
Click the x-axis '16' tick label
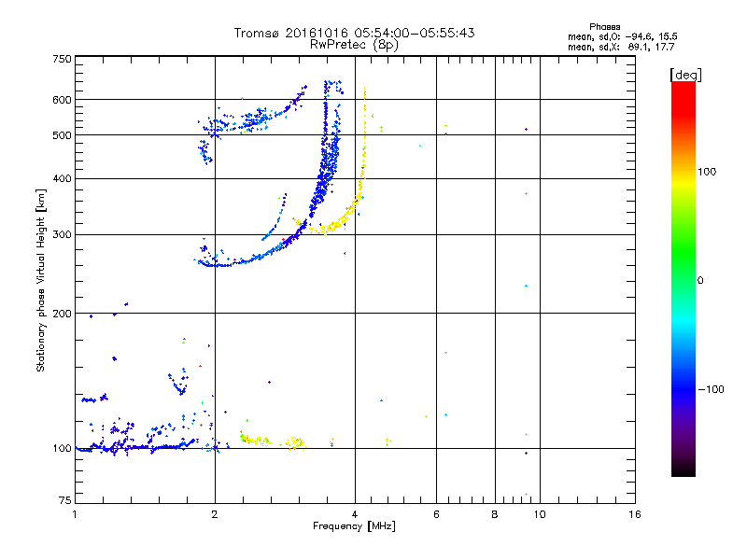pos(635,514)
